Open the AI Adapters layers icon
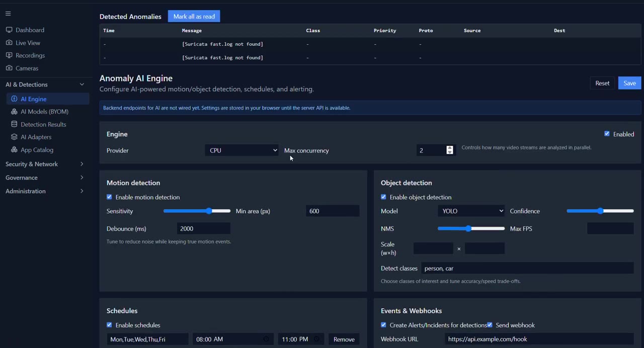This screenshot has height=348, width=644. click(x=14, y=137)
